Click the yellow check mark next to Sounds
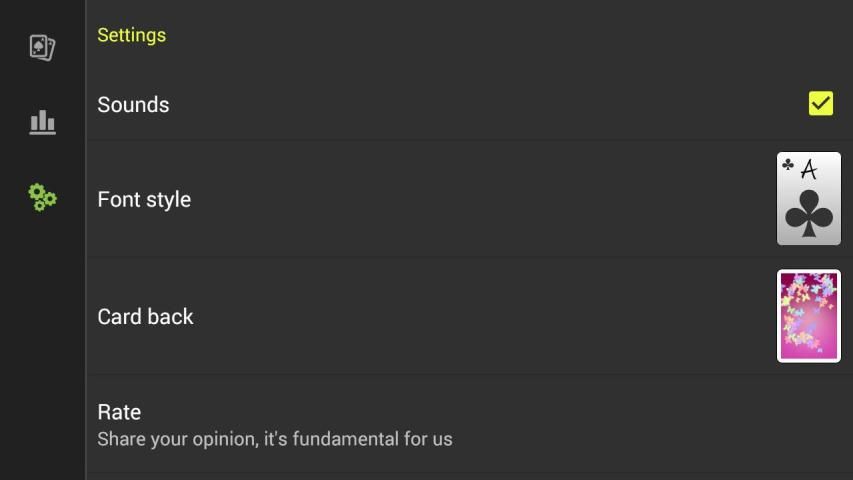The width and height of the screenshot is (853, 480). click(820, 104)
